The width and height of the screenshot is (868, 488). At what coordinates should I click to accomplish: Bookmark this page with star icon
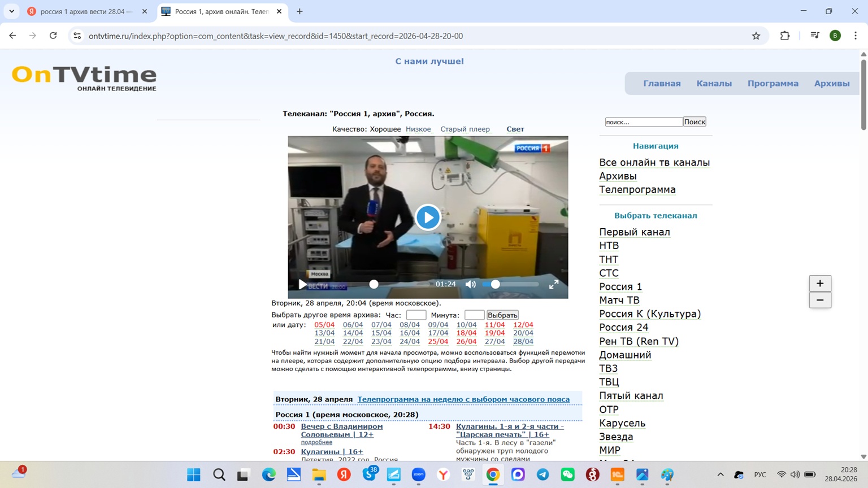tap(756, 36)
